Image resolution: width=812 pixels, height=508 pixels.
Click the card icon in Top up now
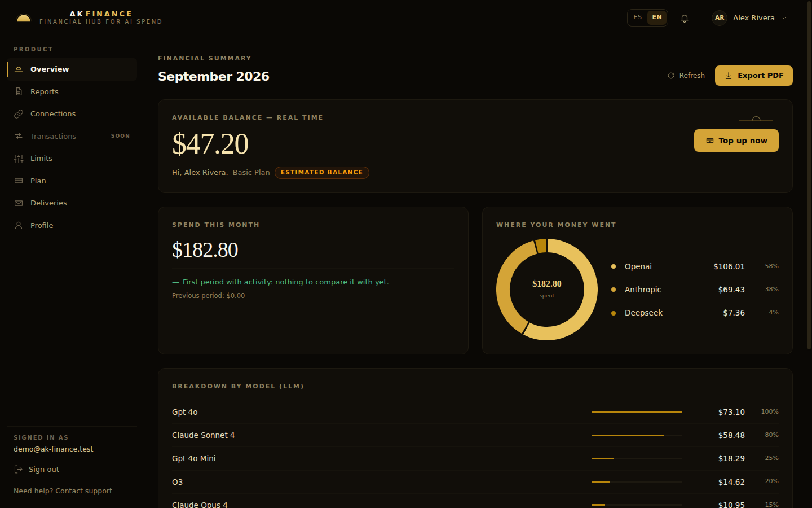(x=710, y=141)
